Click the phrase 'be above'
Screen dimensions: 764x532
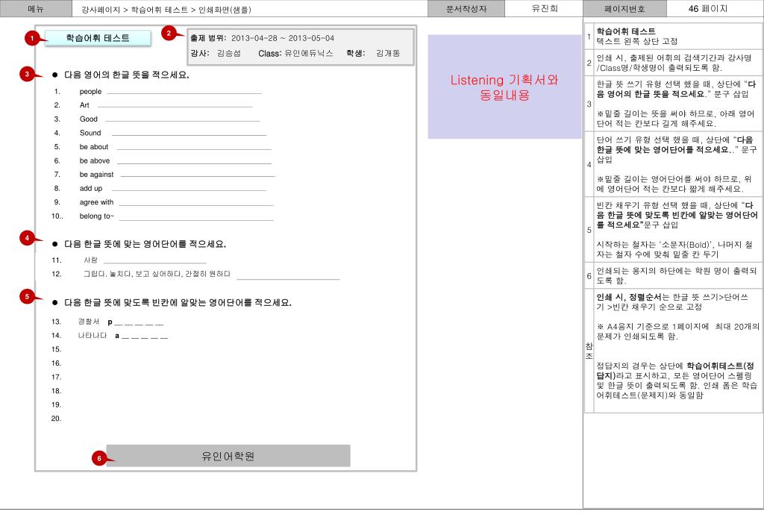[95, 160]
